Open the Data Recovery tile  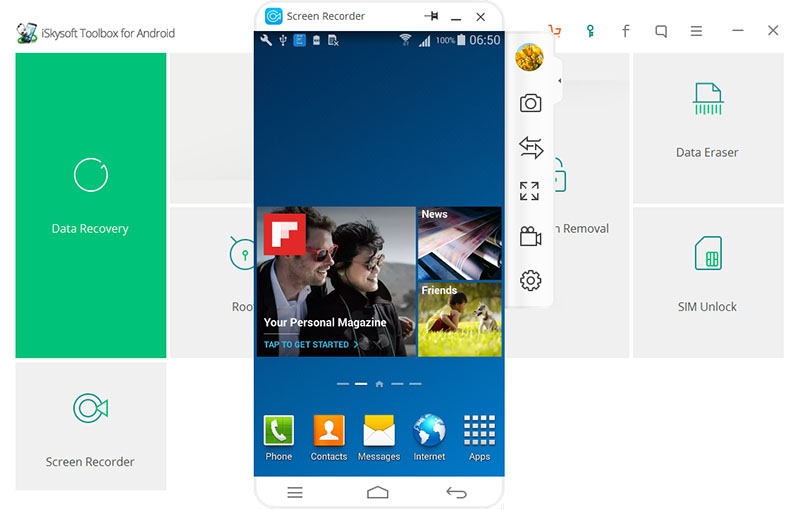(90, 205)
